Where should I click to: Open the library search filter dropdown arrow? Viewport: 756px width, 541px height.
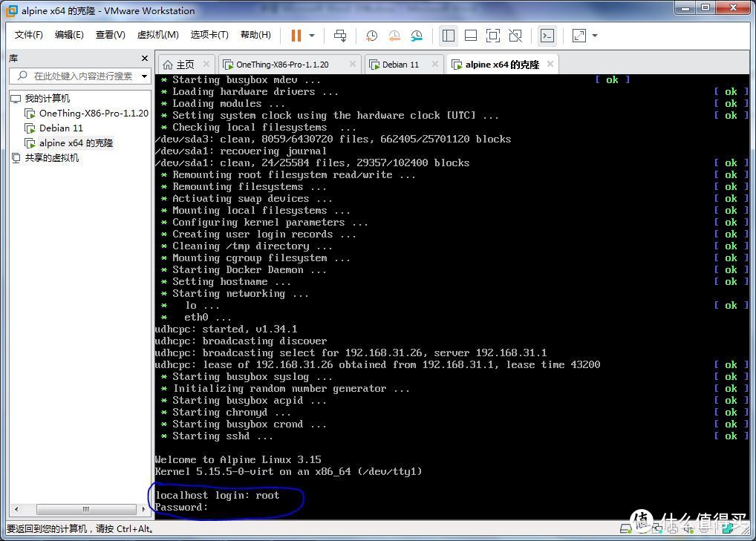tap(144, 76)
